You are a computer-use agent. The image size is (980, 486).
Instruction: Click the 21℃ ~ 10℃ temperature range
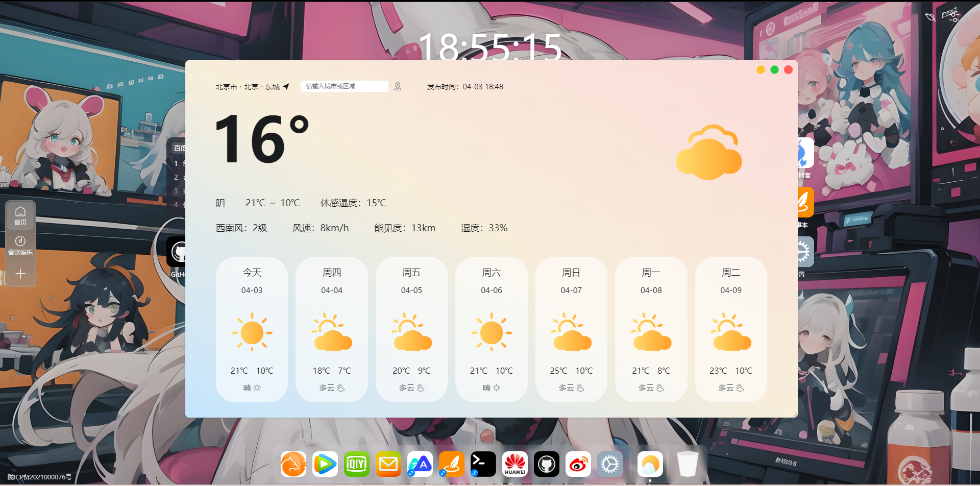click(273, 203)
